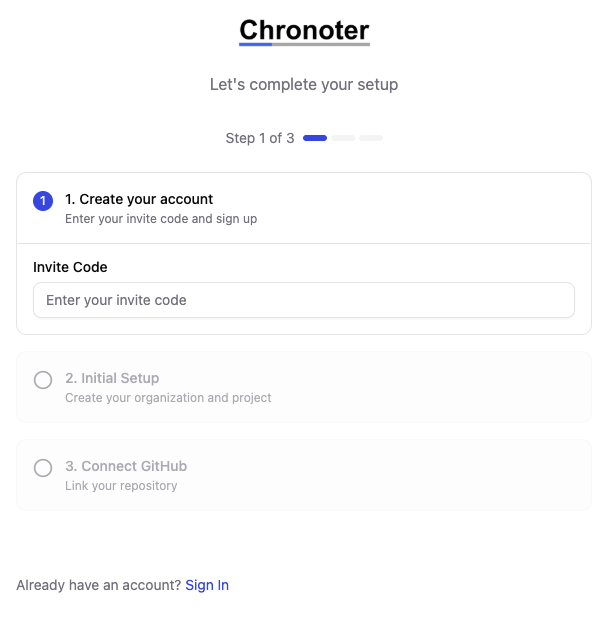The width and height of the screenshot is (609, 619).
Task: Click the Chronoter logo title
Action: 304,29
